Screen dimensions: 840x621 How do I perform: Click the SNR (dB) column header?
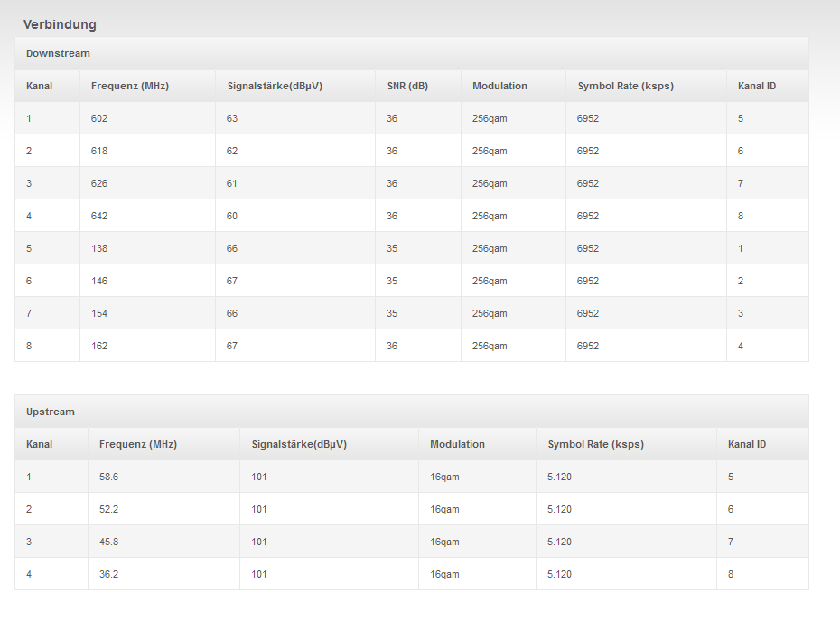click(407, 86)
